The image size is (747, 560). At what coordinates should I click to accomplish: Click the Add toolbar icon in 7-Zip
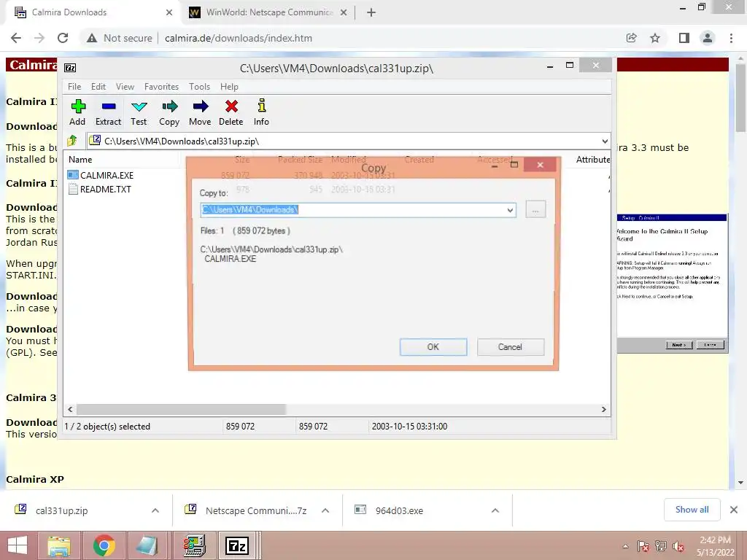coord(77,112)
